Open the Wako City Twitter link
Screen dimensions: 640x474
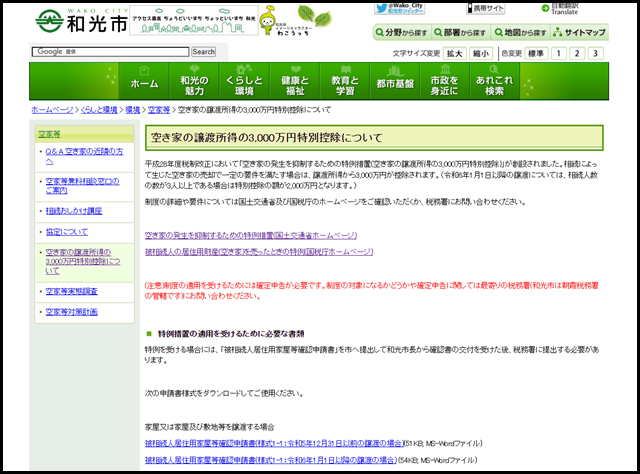click(x=400, y=8)
